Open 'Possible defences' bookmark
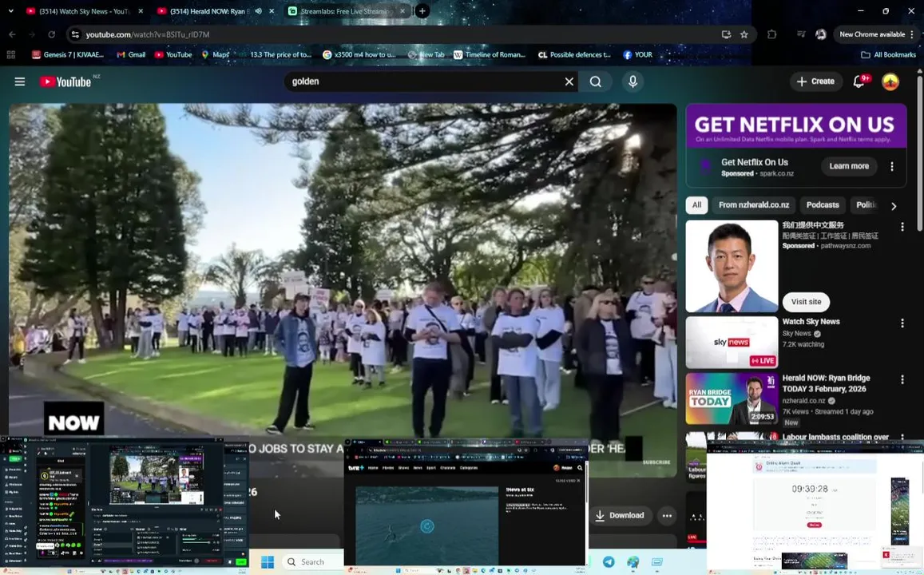Image resolution: width=924 pixels, height=575 pixels. pyautogui.click(x=574, y=54)
